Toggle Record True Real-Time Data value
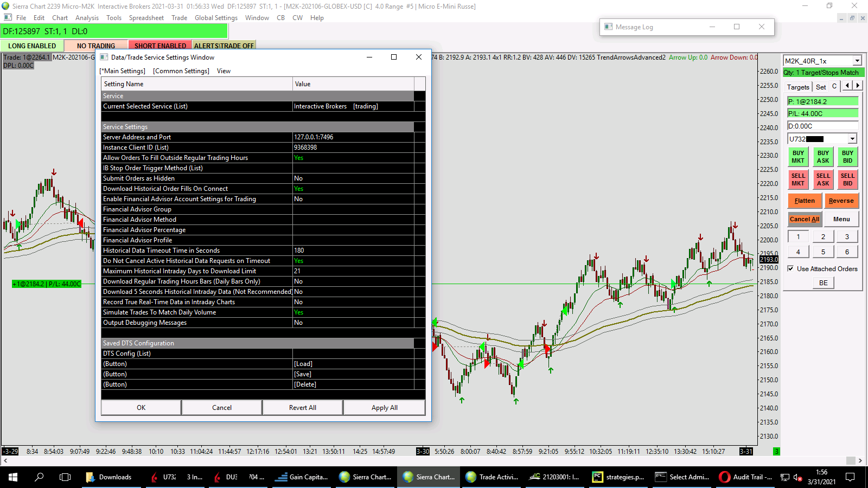The image size is (868, 488). point(353,302)
